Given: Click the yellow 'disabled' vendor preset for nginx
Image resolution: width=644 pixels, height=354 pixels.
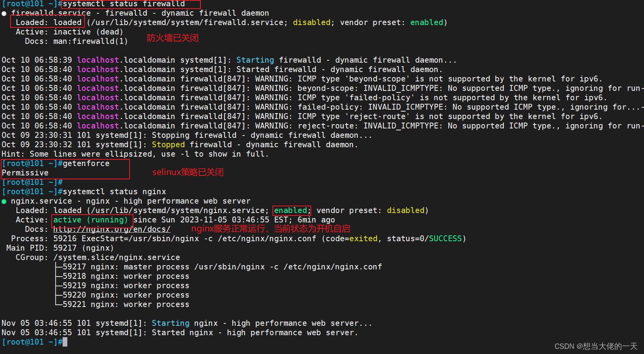Looking at the screenshot, I should pos(406,210).
